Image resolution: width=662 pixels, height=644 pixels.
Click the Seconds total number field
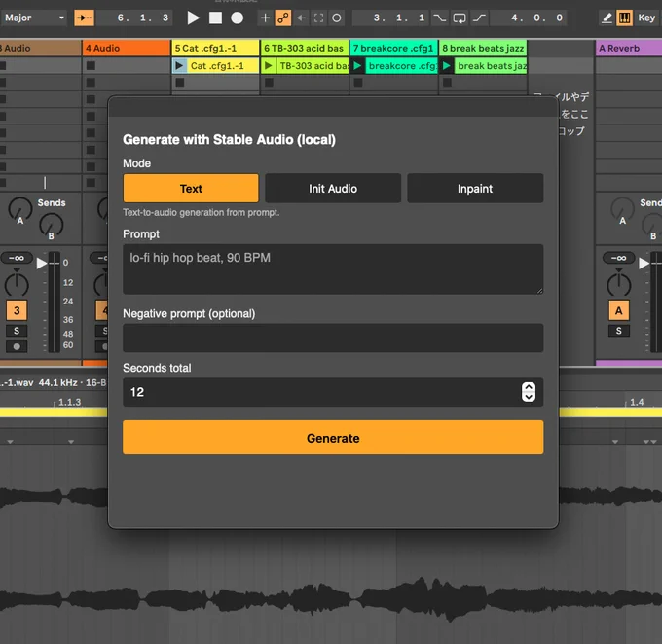333,392
